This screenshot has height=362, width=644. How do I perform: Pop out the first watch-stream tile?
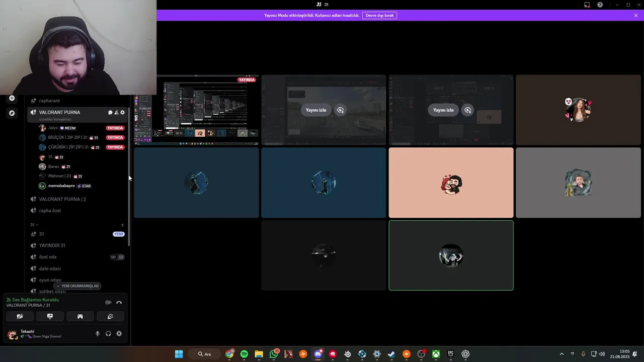click(x=341, y=110)
